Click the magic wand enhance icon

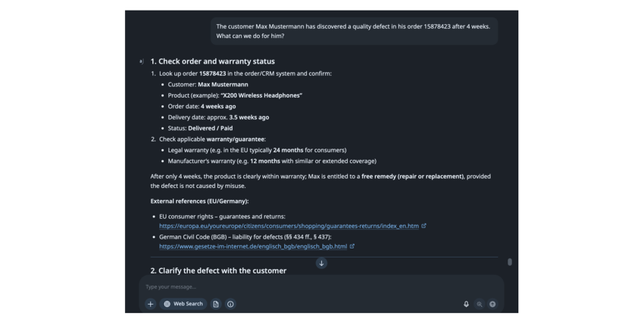[480, 304]
